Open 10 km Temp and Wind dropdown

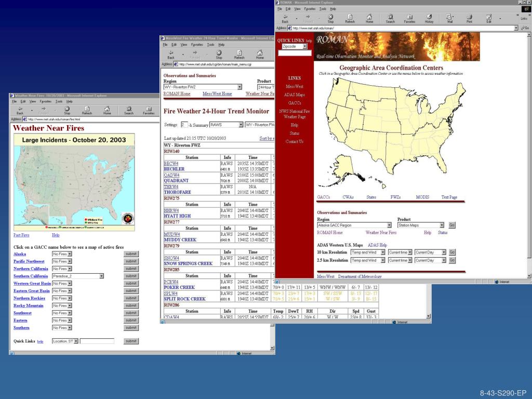pos(383,252)
